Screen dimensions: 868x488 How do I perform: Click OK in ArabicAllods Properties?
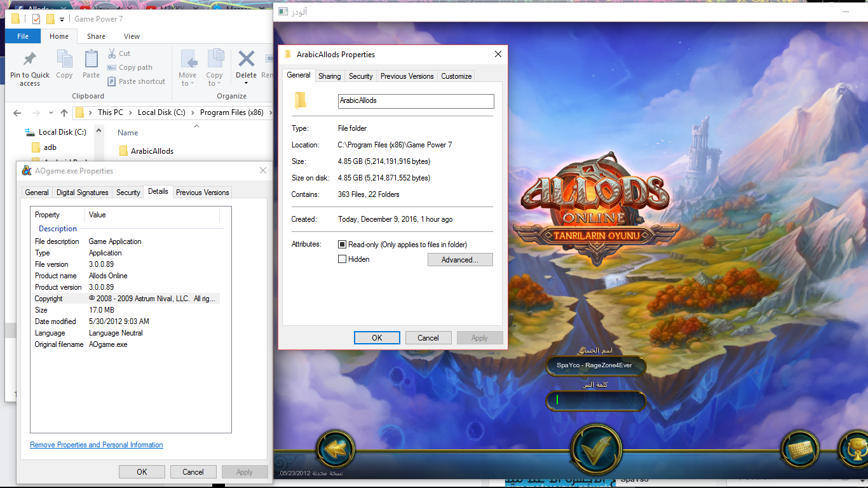click(377, 338)
